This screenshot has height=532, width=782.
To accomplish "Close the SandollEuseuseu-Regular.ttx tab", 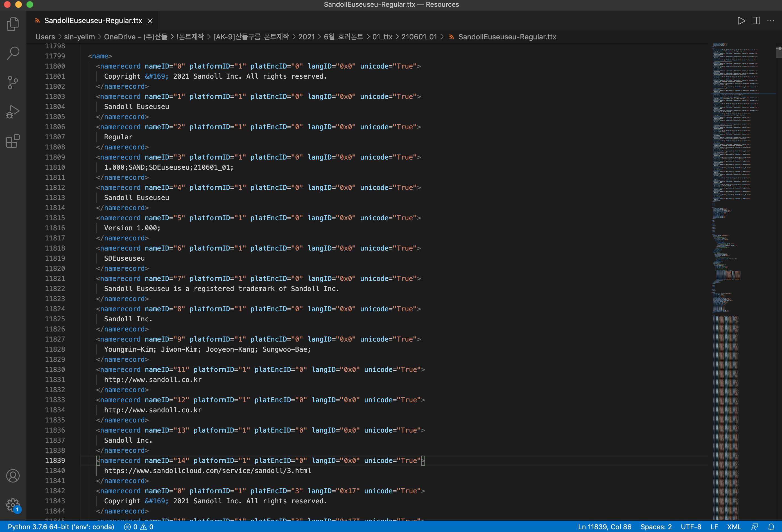I will tap(150, 21).
